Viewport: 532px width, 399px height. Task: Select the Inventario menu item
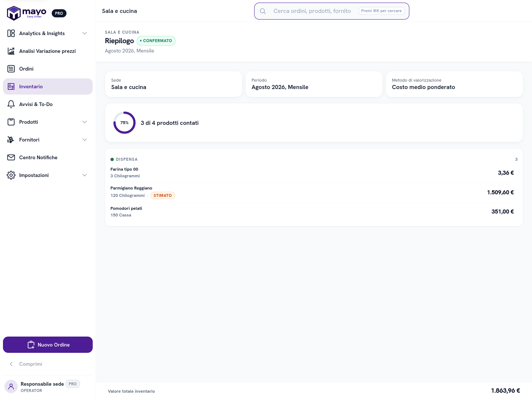[48, 86]
